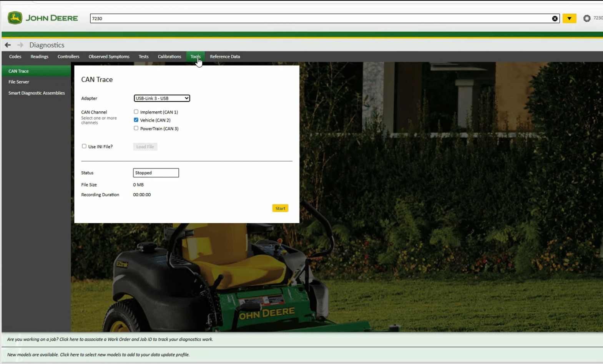Select CAN Trace in the sidebar
Viewport: 603px width, 364px height.
[x=36, y=71]
